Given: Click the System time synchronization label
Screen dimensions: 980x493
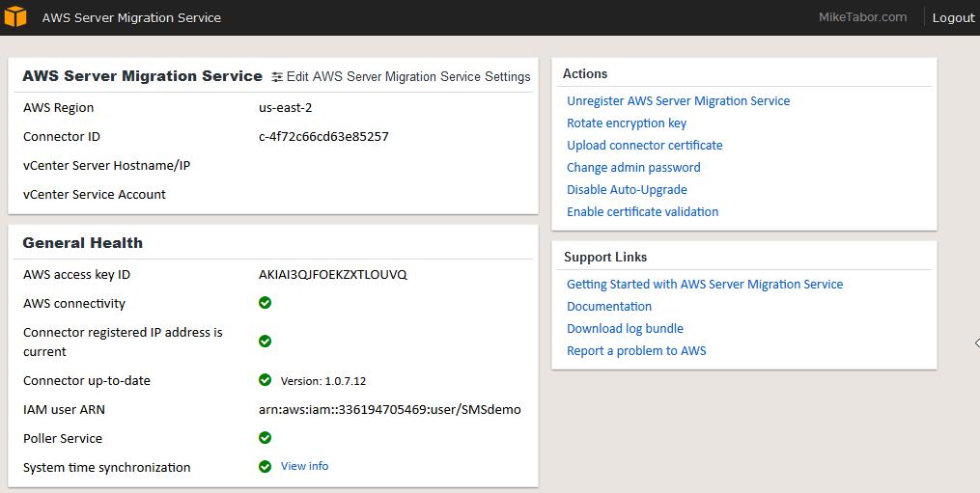Looking at the screenshot, I should 106,467.
